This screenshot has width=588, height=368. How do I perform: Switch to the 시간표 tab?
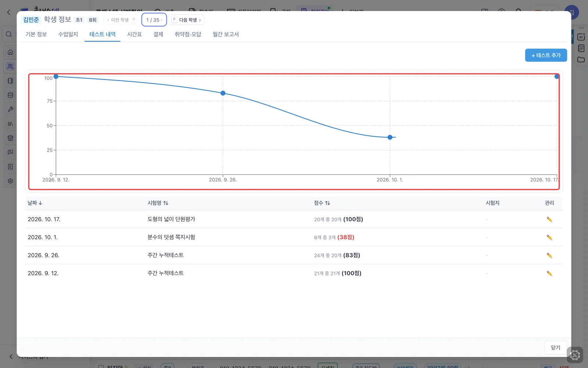[135, 34]
